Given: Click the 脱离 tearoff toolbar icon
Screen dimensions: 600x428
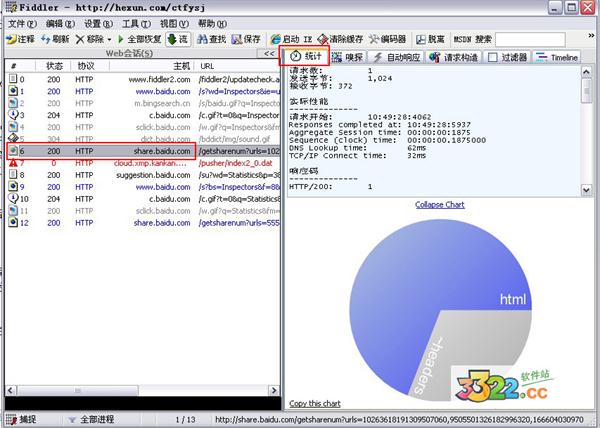Looking at the screenshot, I should click(x=421, y=39).
